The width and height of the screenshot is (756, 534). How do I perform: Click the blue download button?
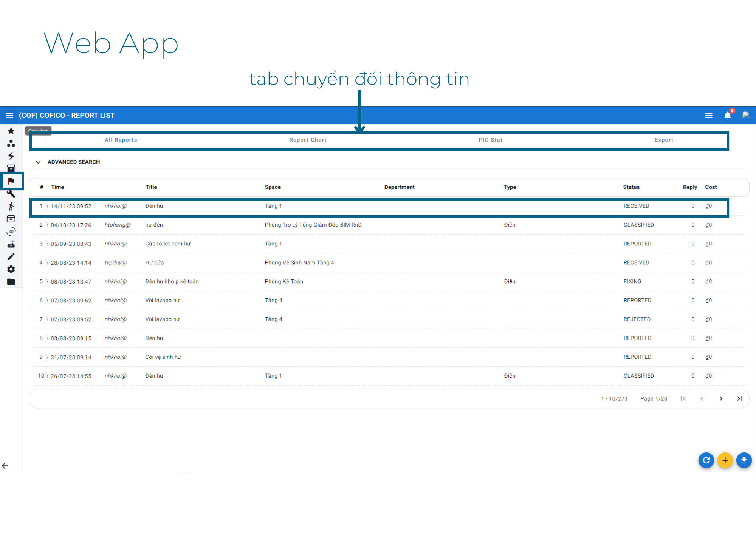[744, 460]
